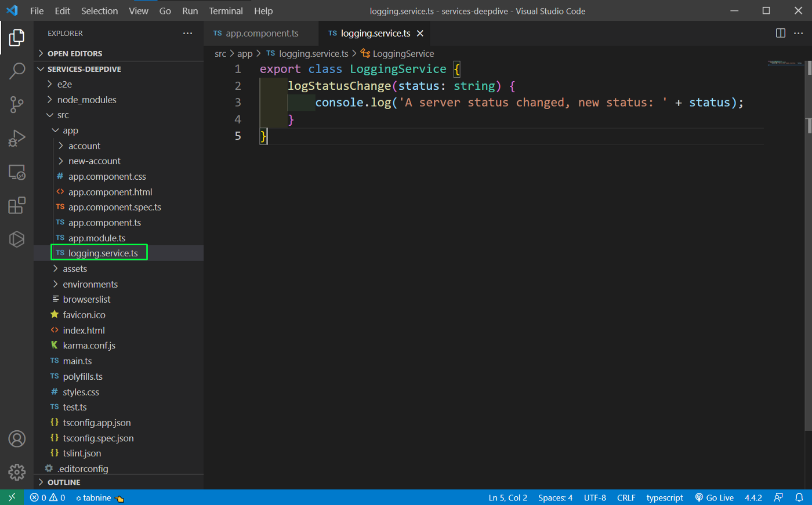This screenshot has width=812, height=505.
Task: Click LoggingService in breadcrumb
Action: click(x=403, y=53)
